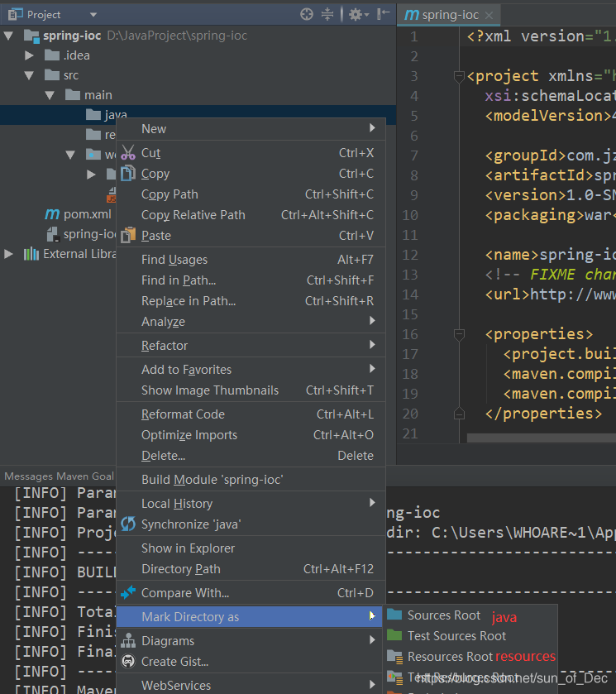Open Add to Favorites submenu

coord(251,370)
